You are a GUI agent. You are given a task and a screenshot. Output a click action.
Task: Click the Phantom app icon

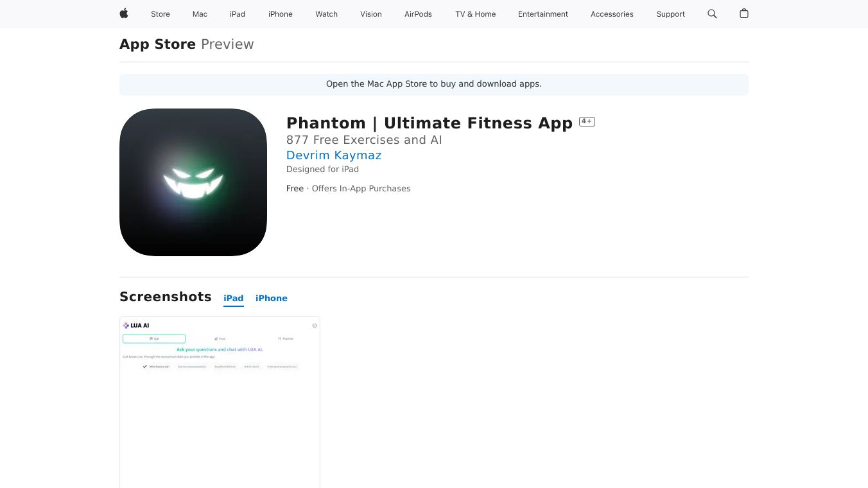(x=193, y=182)
